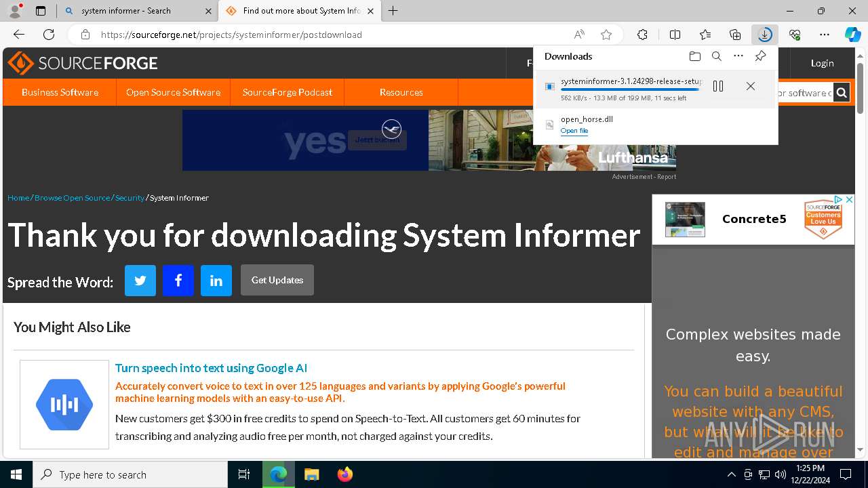Open Security breadcrumb link
868x488 pixels.
click(x=130, y=198)
